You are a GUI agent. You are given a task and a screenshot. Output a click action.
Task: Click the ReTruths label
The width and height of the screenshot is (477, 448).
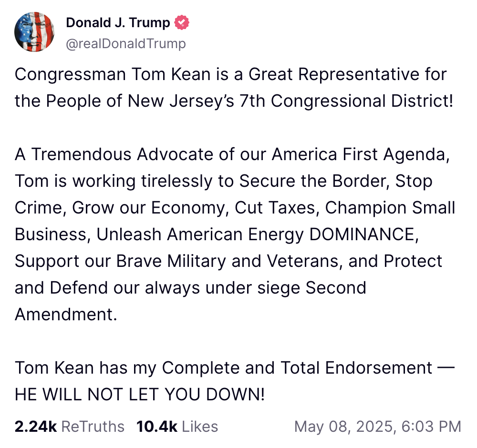(93, 427)
